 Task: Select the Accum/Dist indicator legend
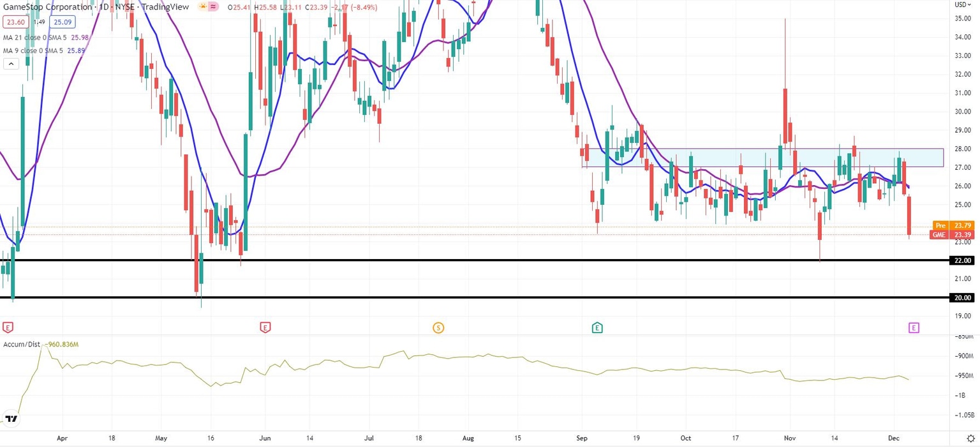pos(40,345)
